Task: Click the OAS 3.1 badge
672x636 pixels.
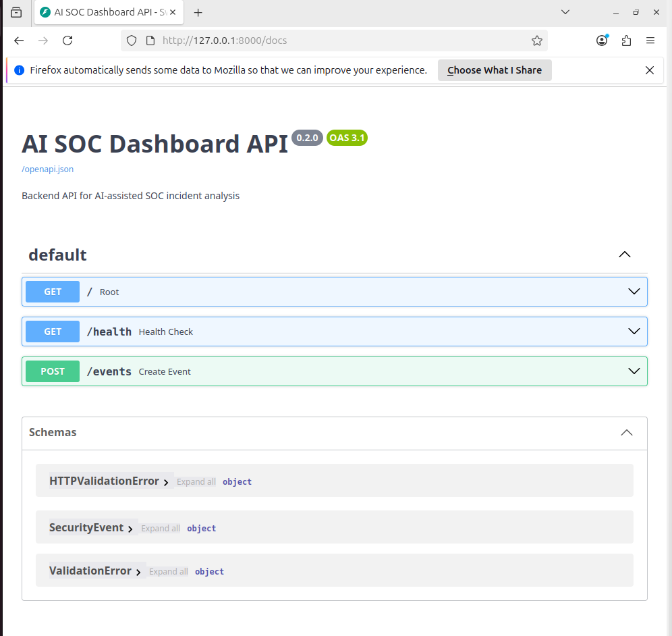Action: coord(347,138)
